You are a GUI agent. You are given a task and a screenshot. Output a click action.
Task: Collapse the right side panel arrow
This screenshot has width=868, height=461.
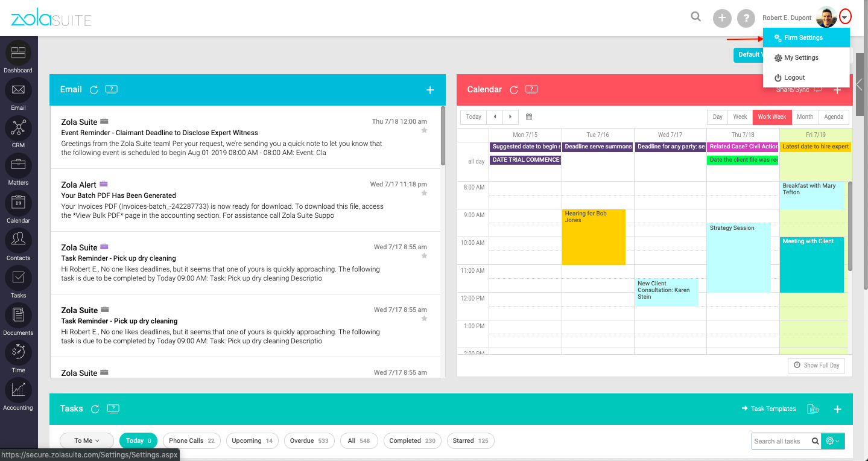click(860, 85)
